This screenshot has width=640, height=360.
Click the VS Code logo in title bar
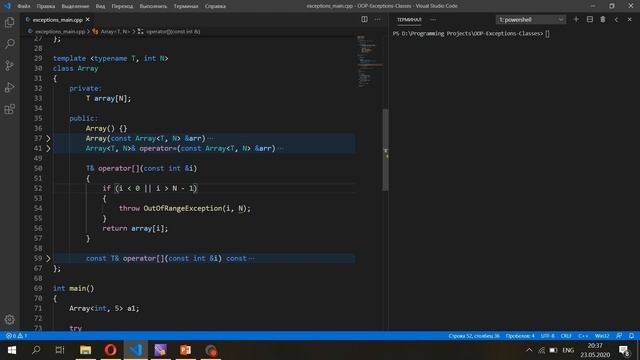coord(7,6)
